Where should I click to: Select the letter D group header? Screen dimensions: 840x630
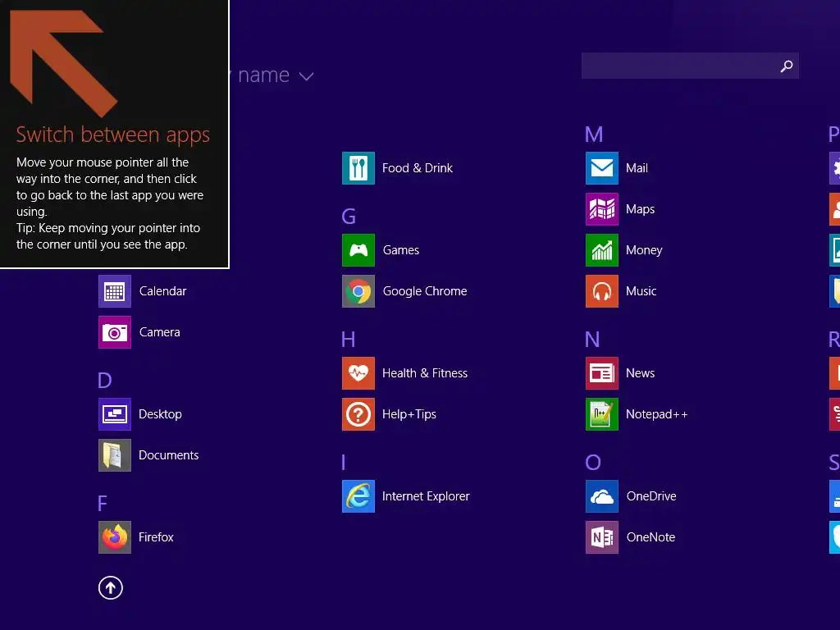pyautogui.click(x=105, y=381)
